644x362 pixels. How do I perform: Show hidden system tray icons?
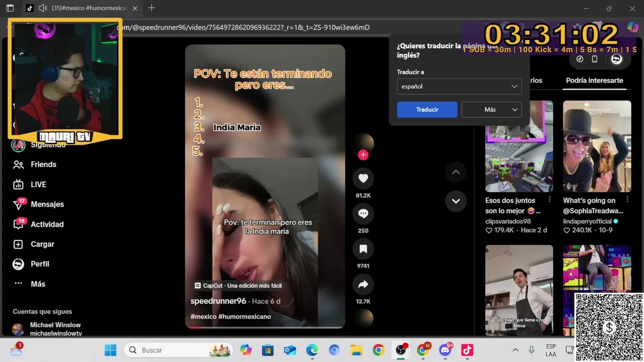coord(515,350)
